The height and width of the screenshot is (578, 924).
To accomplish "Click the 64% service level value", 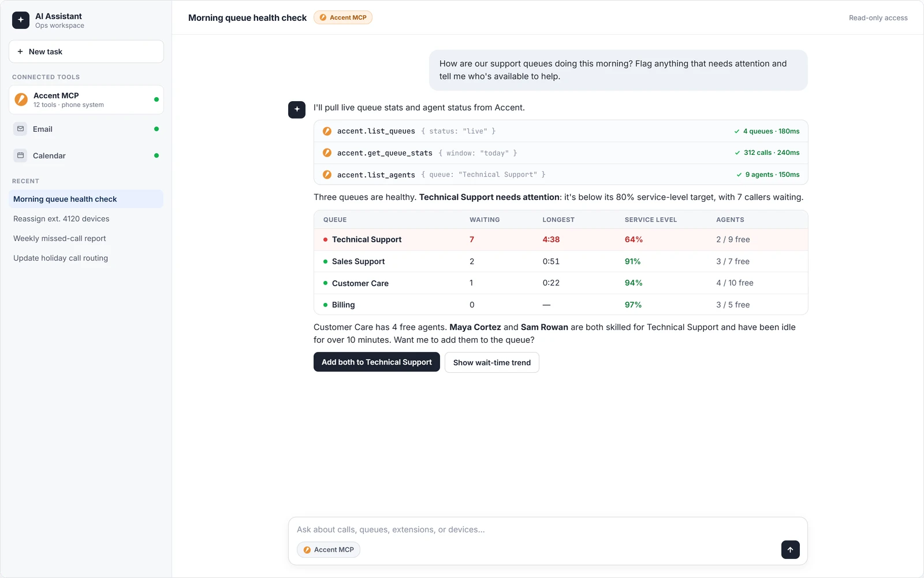I will [x=634, y=239].
